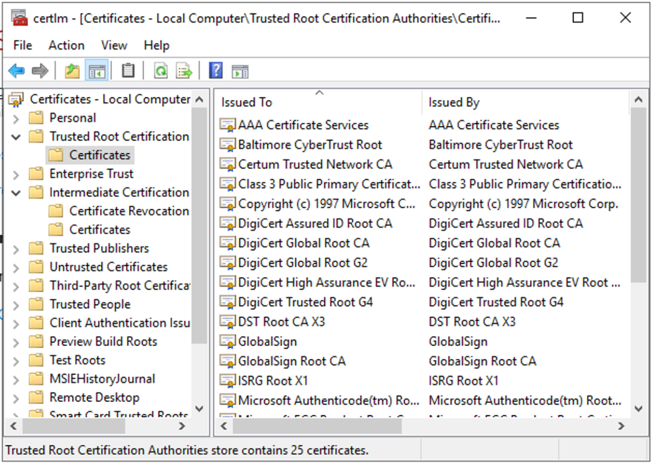654x466 pixels.
Task: Open the File menu
Action: 23,45
